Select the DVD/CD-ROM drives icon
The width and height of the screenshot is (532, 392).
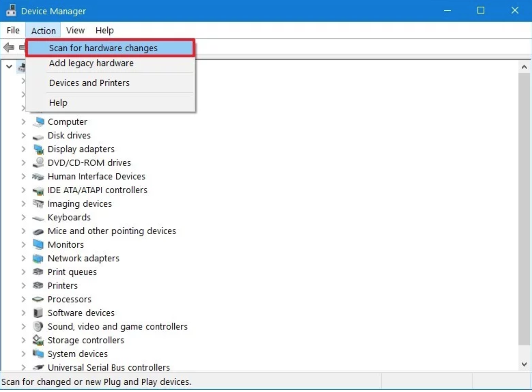coord(38,163)
